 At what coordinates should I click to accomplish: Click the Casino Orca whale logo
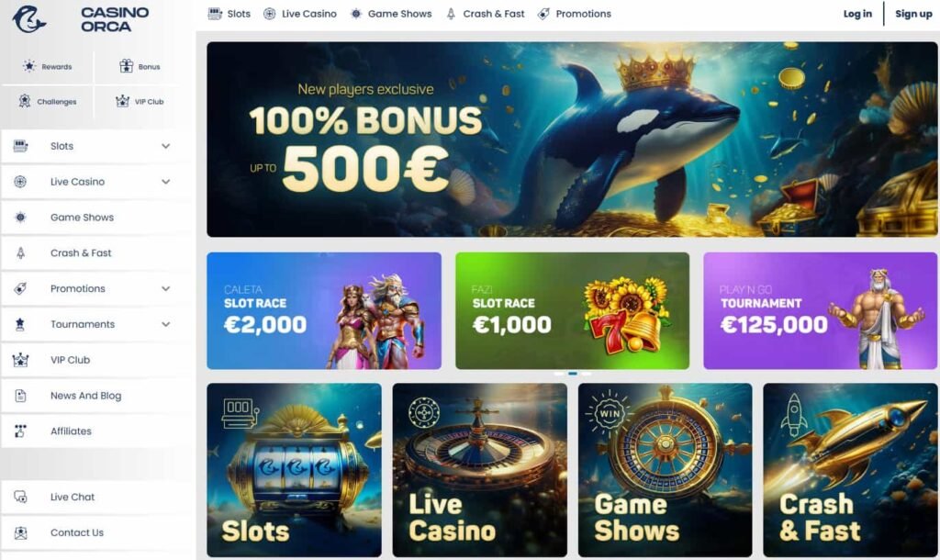28,19
